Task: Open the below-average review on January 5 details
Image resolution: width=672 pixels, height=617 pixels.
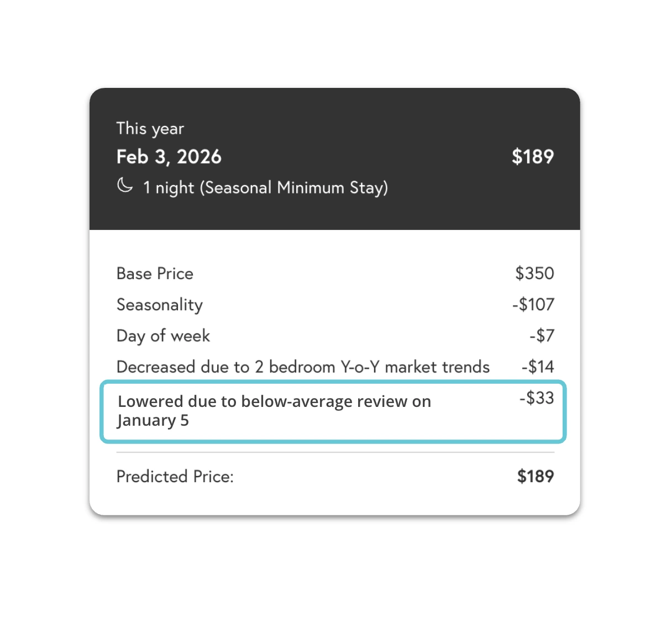Action: pyautogui.click(x=274, y=410)
